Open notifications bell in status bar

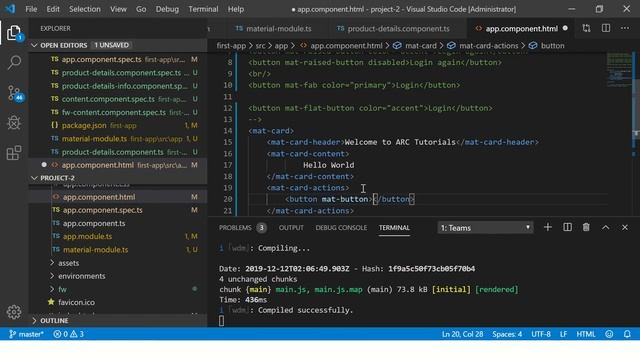pyautogui.click(x=627, y=334)
